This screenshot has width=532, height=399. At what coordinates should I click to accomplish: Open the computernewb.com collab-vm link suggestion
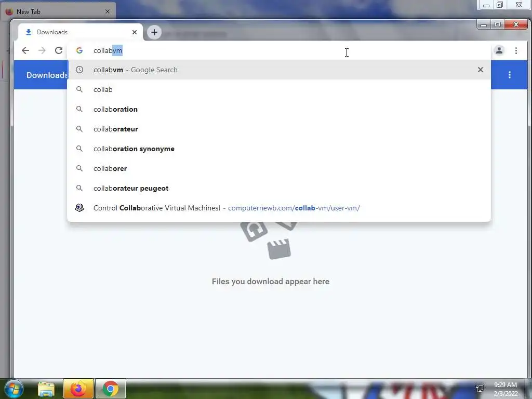coord(279,208)
